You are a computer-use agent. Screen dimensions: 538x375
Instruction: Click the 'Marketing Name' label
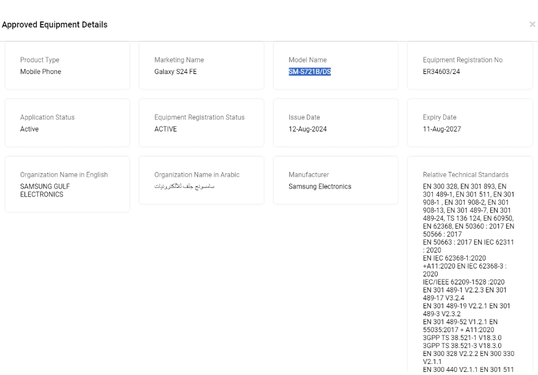click(x=179, y=60)
